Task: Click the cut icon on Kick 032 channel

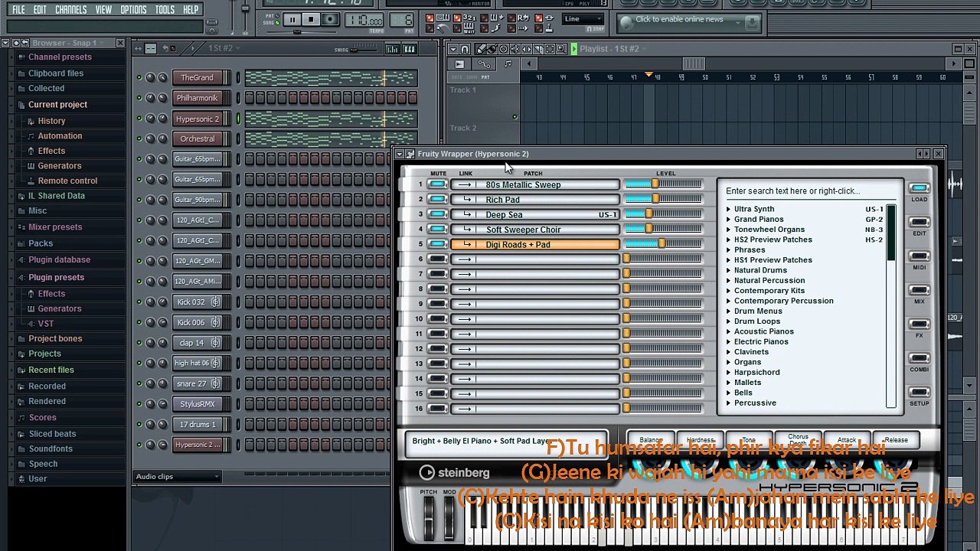Action: (215, 302)
